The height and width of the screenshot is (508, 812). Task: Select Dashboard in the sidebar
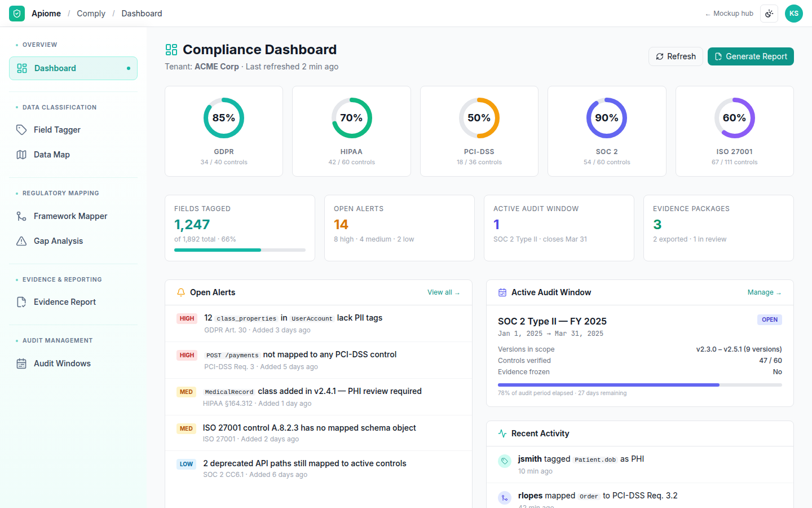[x=73, y=68]
